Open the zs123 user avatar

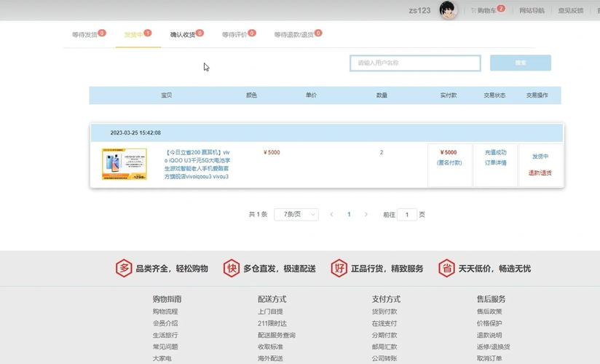point(448,10)
